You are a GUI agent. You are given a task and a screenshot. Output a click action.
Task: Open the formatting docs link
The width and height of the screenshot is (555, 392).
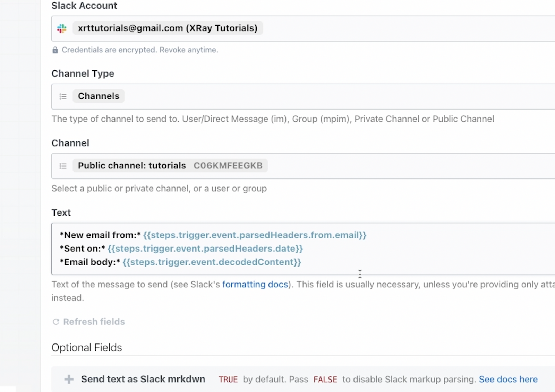(255, 285)
